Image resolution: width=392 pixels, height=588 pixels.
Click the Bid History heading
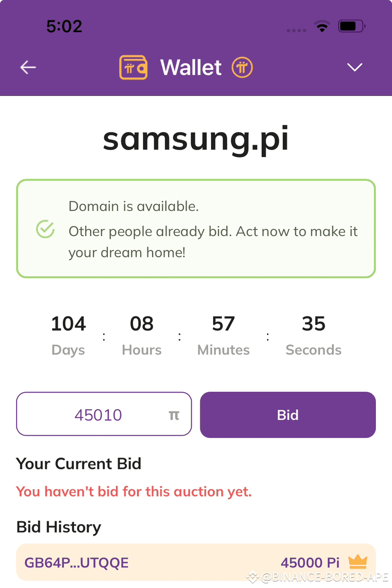[x=59, y=527]
